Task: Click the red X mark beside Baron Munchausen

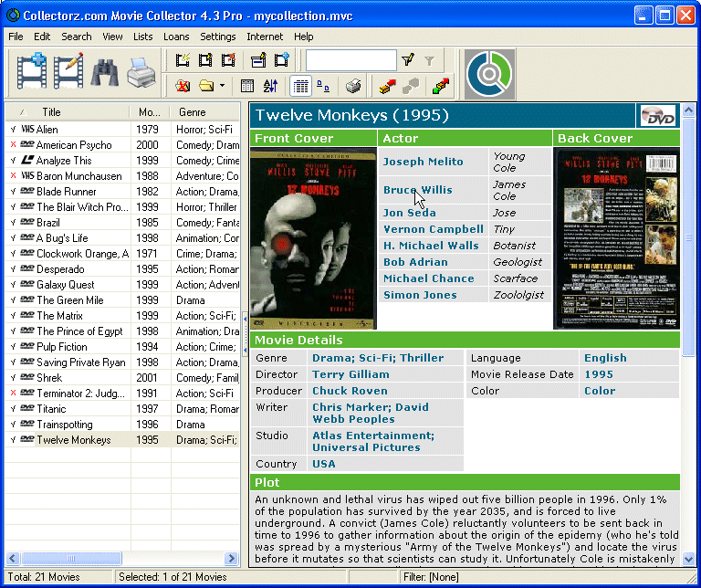Action: coord(14,175)
